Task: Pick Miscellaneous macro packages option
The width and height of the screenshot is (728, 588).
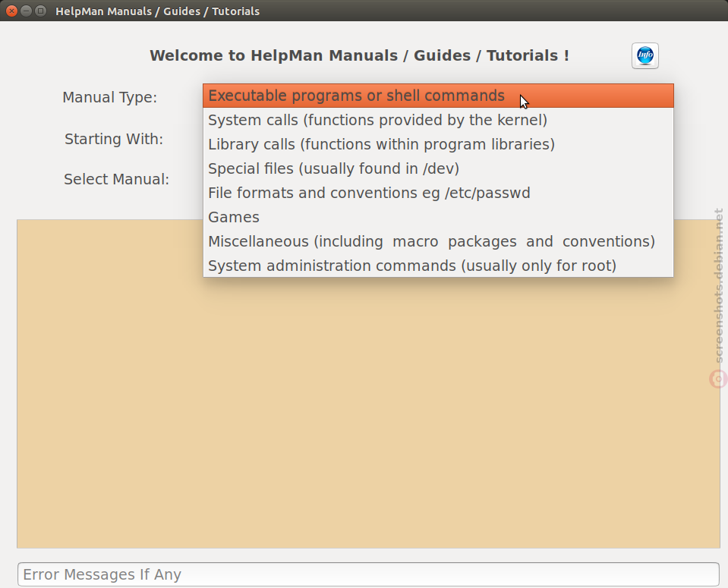Action: [438, 241]
